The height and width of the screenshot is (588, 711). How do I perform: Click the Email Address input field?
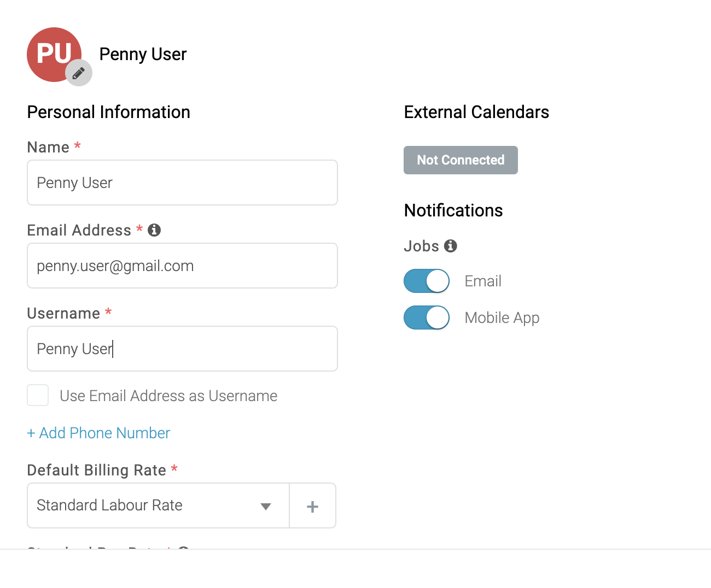click(182, 266)
